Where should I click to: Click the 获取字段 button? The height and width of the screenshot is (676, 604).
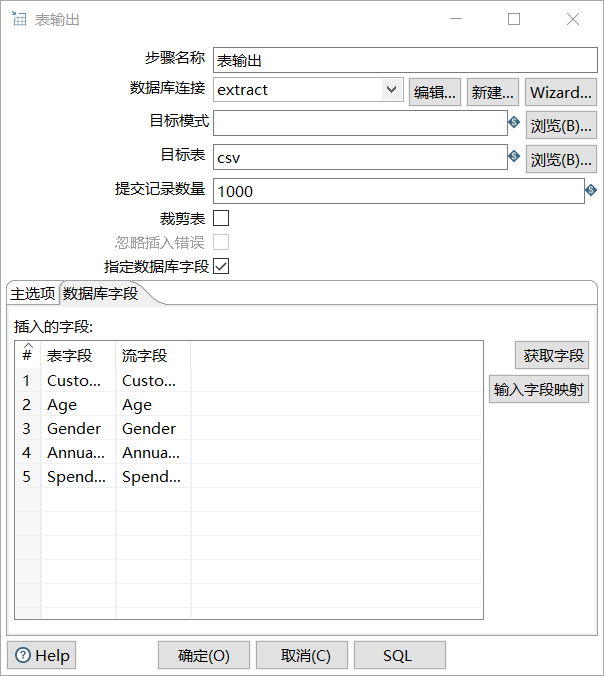[552, 355]
